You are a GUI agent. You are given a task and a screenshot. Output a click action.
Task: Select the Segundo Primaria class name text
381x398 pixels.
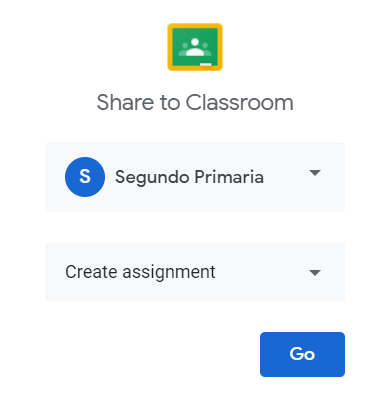point(189,177)
